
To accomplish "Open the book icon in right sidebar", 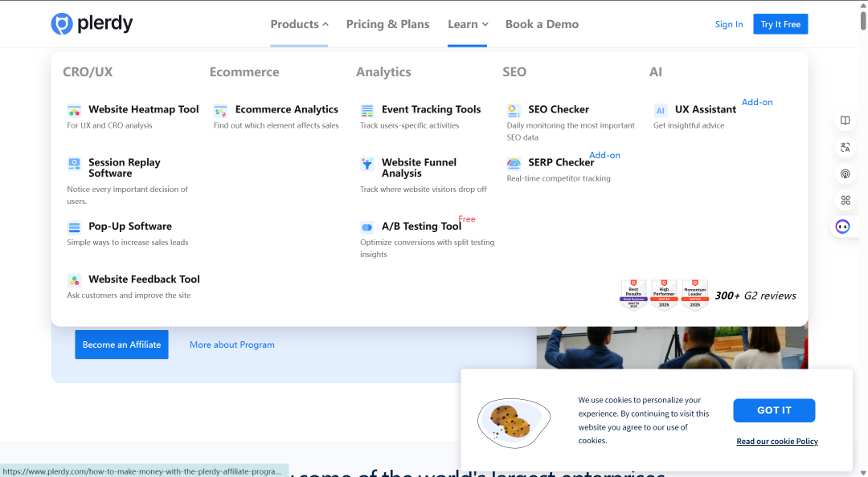I will [x=845, y=120].
